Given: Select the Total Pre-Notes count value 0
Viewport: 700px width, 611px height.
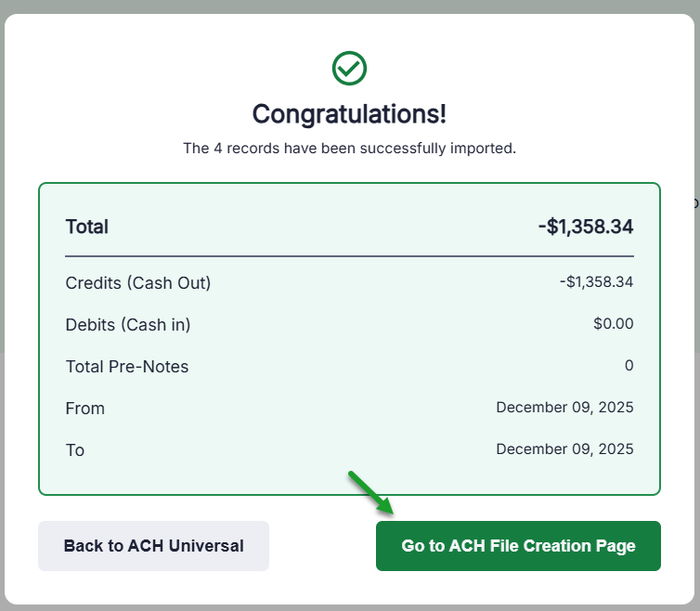Looking at the screenshot, I should (629, 366).
